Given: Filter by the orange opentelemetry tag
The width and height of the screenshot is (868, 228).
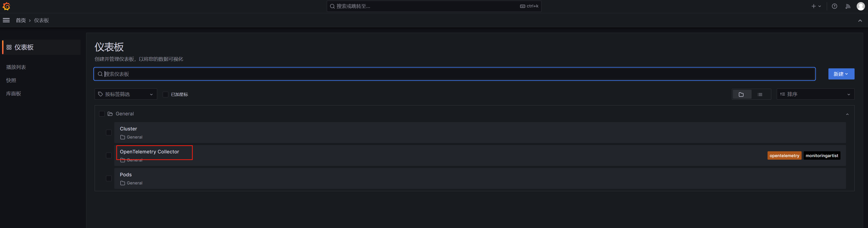Looking at the screenshot, I should 784,155.
